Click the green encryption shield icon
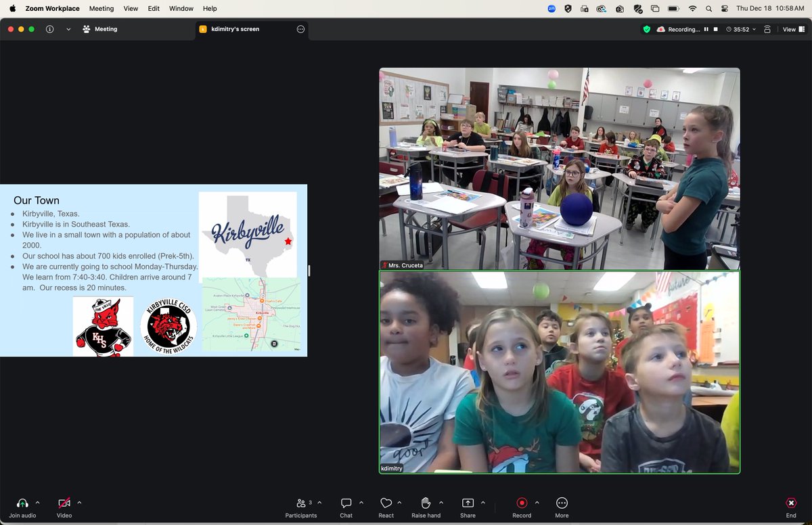812x525 pixels. coord(647,29)
